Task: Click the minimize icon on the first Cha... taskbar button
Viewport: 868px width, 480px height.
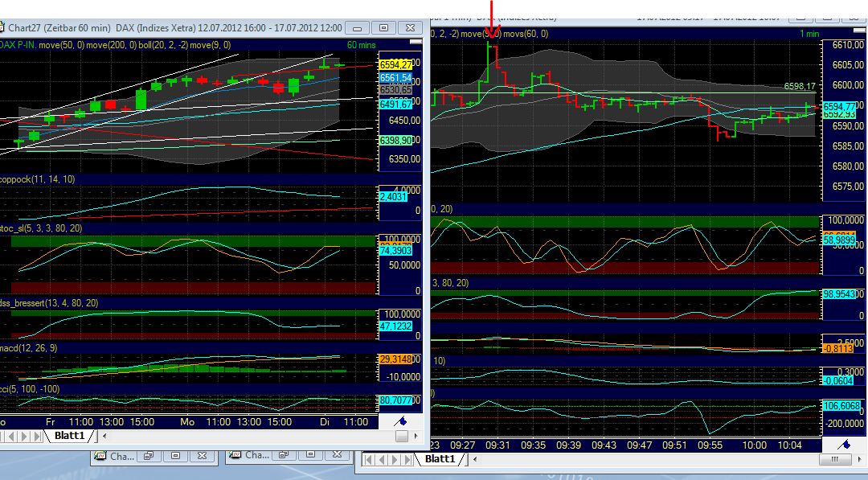Action: [x=177, y=456]
